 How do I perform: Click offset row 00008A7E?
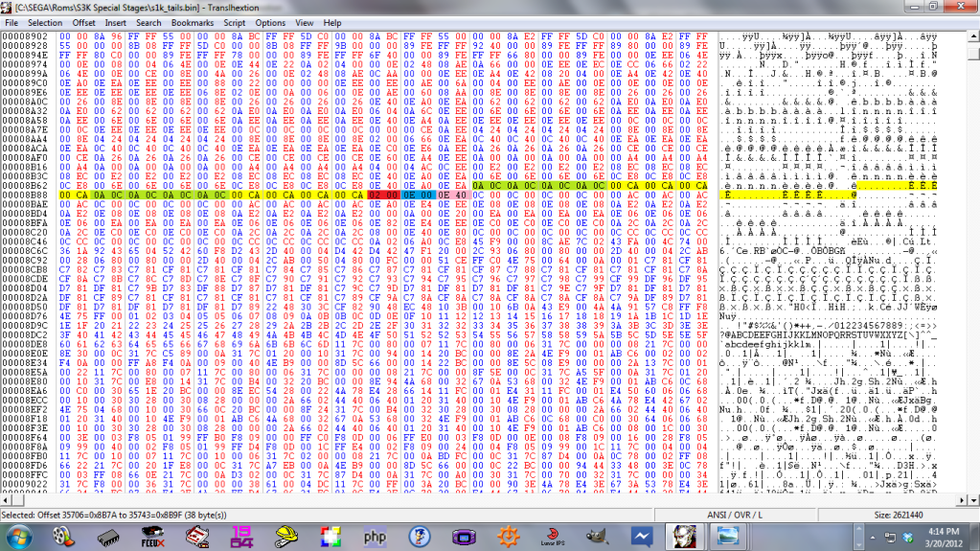click(25, 129)
